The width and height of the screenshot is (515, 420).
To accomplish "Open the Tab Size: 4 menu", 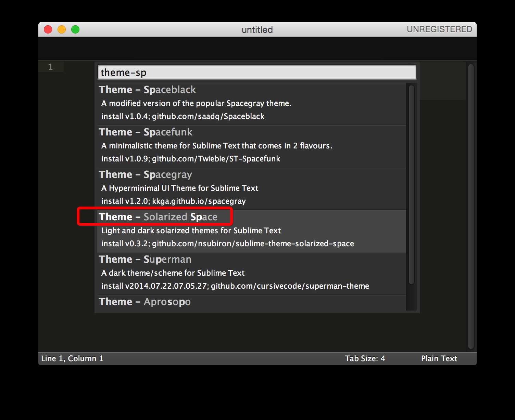I will [365, 358].
